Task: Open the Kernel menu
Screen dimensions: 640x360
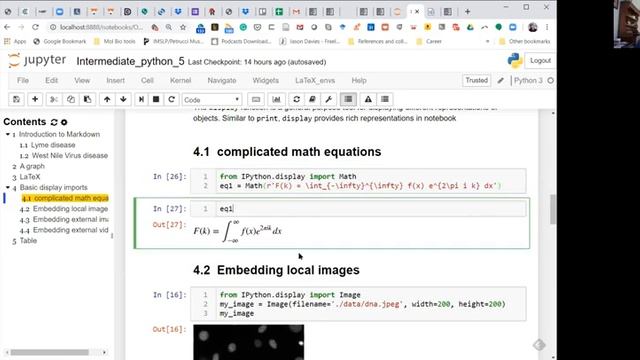Action: coord(180,80)
